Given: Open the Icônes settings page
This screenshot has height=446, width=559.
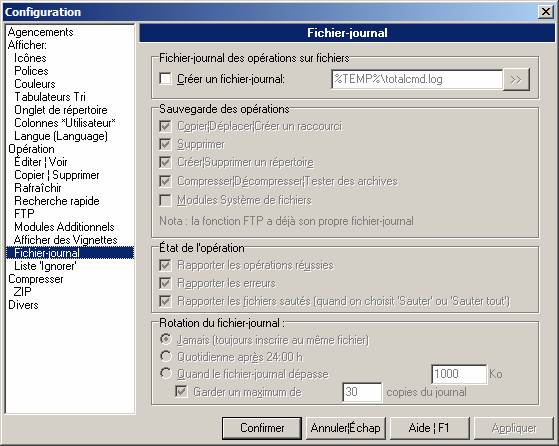Looking at the screenshot, I should [x=30, y=58].
